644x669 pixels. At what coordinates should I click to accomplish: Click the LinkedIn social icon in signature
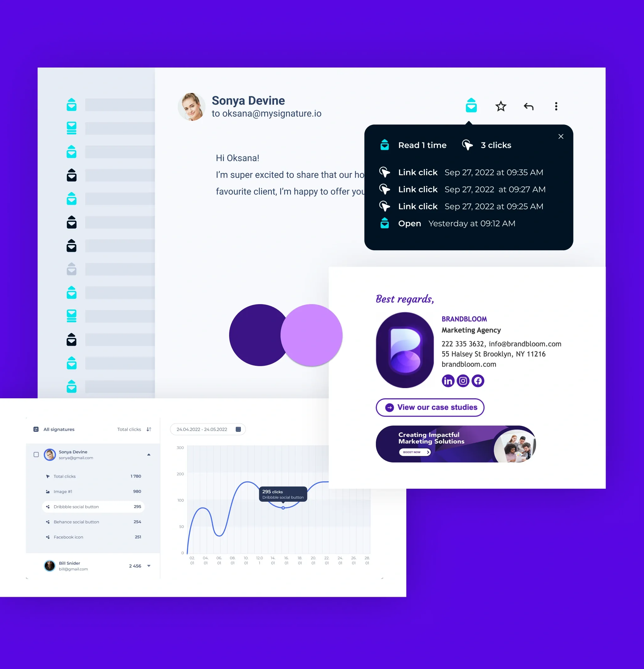[448, 380]
